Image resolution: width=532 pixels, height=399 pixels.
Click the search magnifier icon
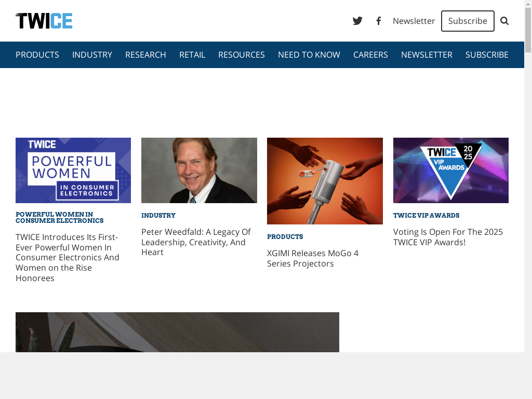[504, 21]
